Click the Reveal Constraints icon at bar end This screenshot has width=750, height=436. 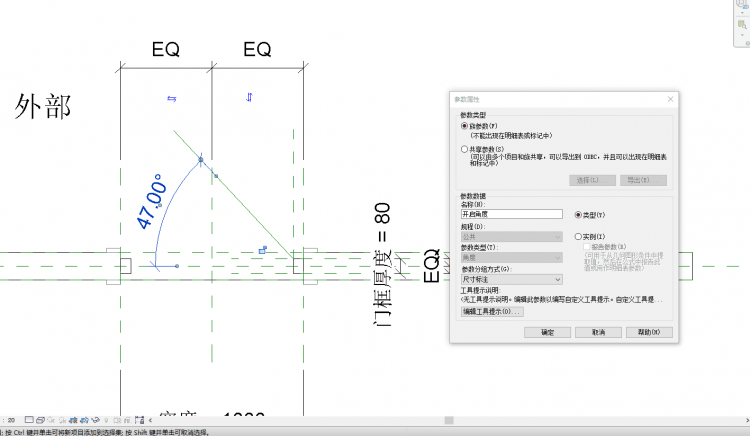pos(140,420)
